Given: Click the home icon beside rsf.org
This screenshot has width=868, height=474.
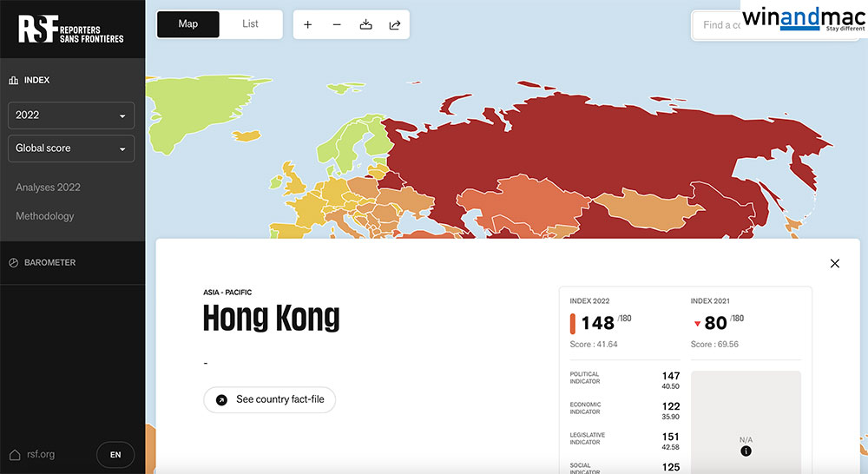Looking at the screenshot, I should 14,454.
